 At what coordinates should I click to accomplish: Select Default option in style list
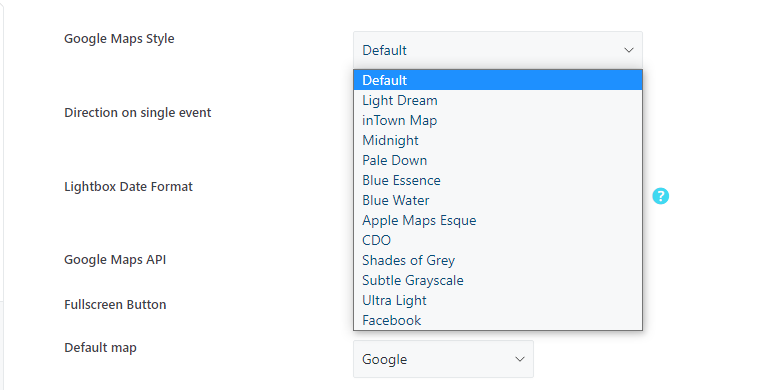tap(498, 80)
